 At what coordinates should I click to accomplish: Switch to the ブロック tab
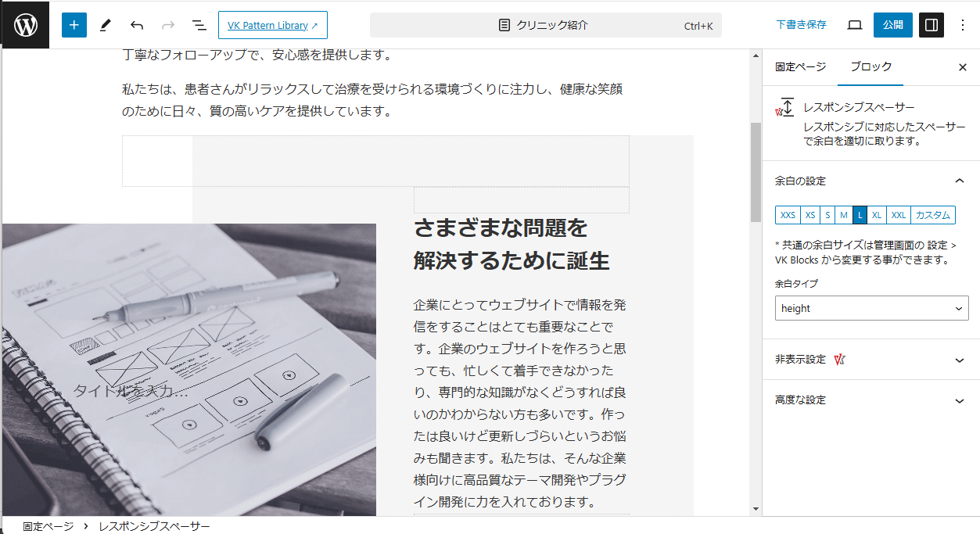click(871, 67)
